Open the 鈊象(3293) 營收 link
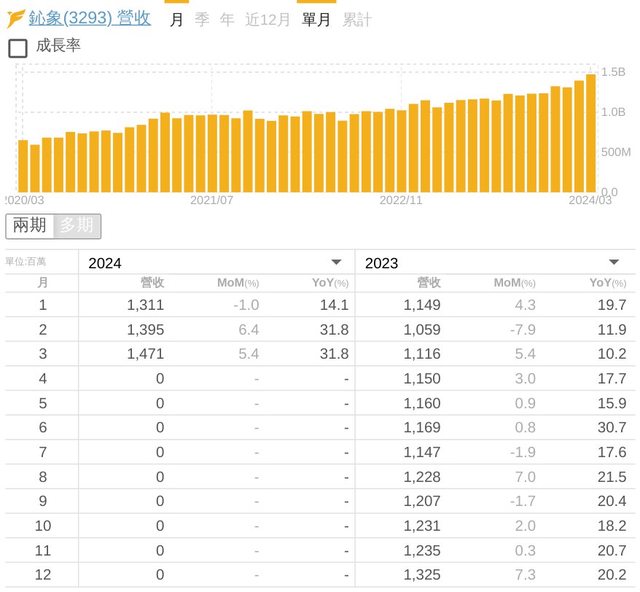Viewport: 640px width, 592px height. coord(90,19)
